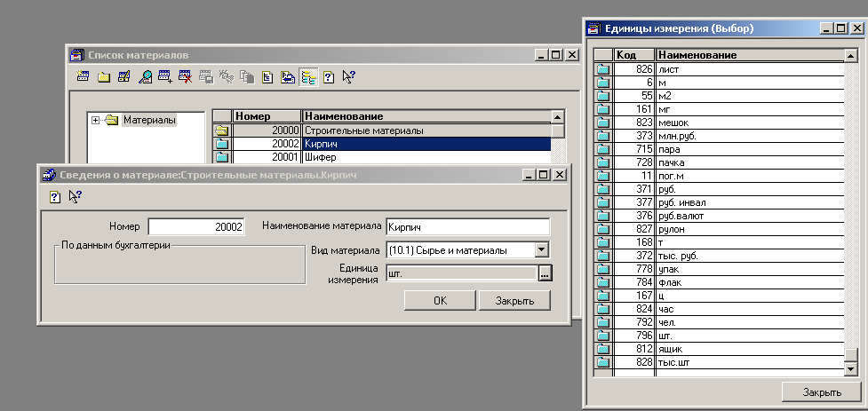Toggle the tree view display icon
Viewport: 868px width, 411px height.
coord(308,77)
